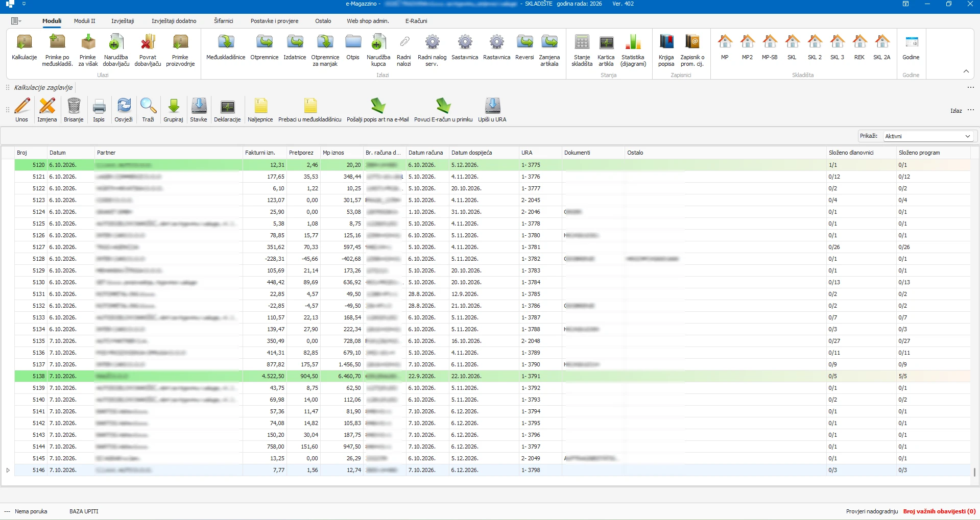Select row with Broj 5138
This screenshot has height=520, width=980.
pyautogui.click(x=492, y=376)
